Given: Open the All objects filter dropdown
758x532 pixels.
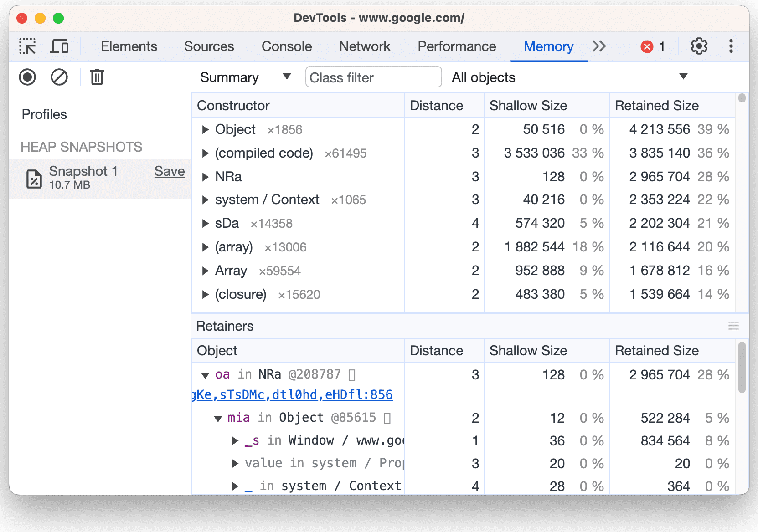Looking at the screenshot, I should coord(569,77).
